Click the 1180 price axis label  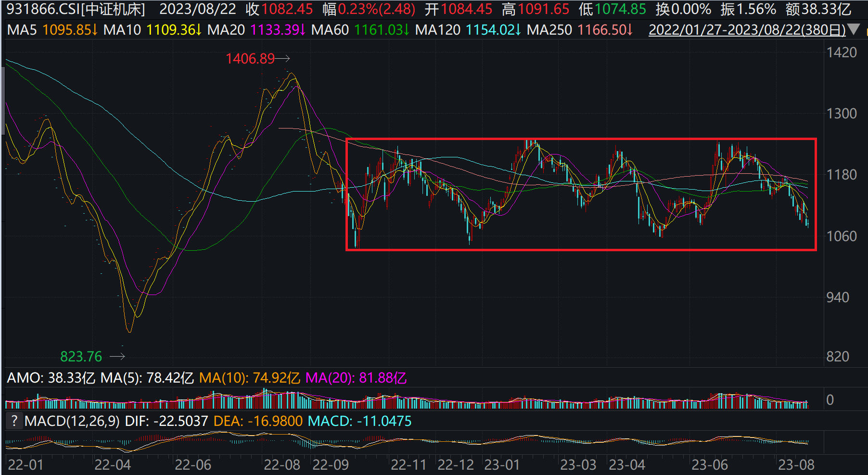tap(842, 175)
